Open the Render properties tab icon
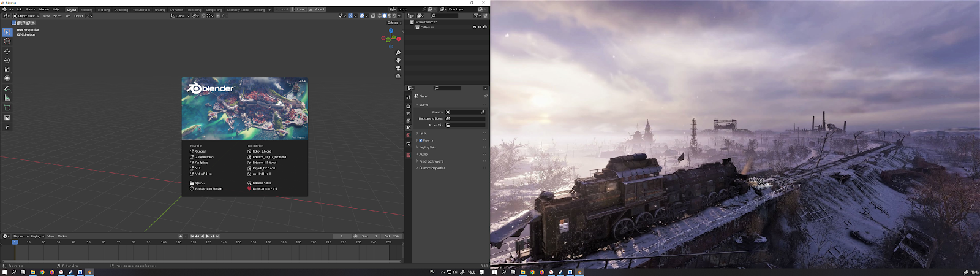The width and height of the screenshot is (980, 276). click(x=409, y=106)
